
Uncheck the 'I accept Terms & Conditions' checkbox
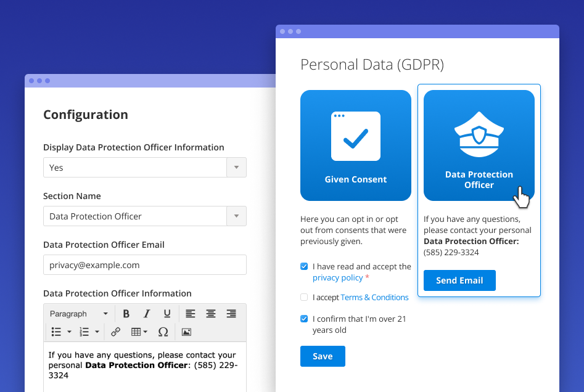coord(304,297)
